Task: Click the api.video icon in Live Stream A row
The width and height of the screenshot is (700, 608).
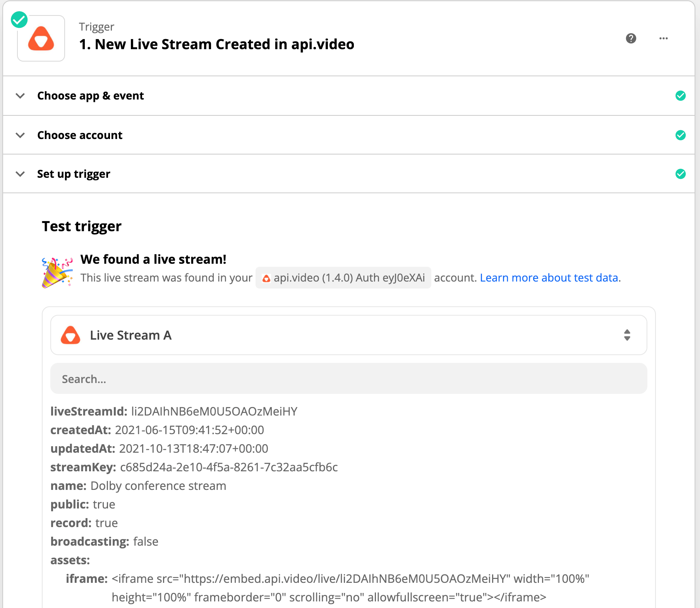Action: (70, 335)
